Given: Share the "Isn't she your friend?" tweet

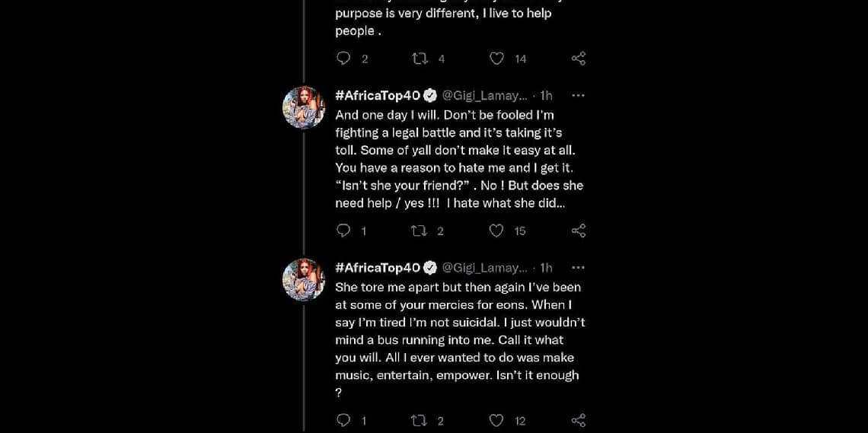Looking at the screenshot, I should point(579,231).
